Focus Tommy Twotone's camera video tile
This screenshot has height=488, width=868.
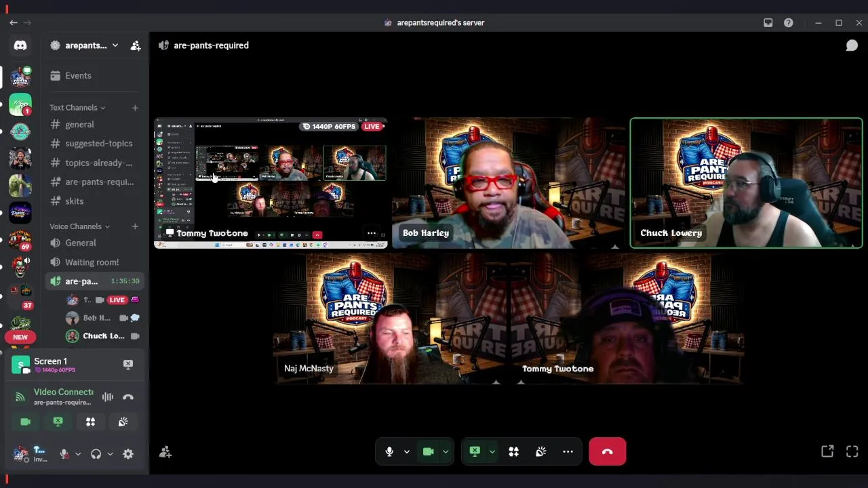coord(627,319)
